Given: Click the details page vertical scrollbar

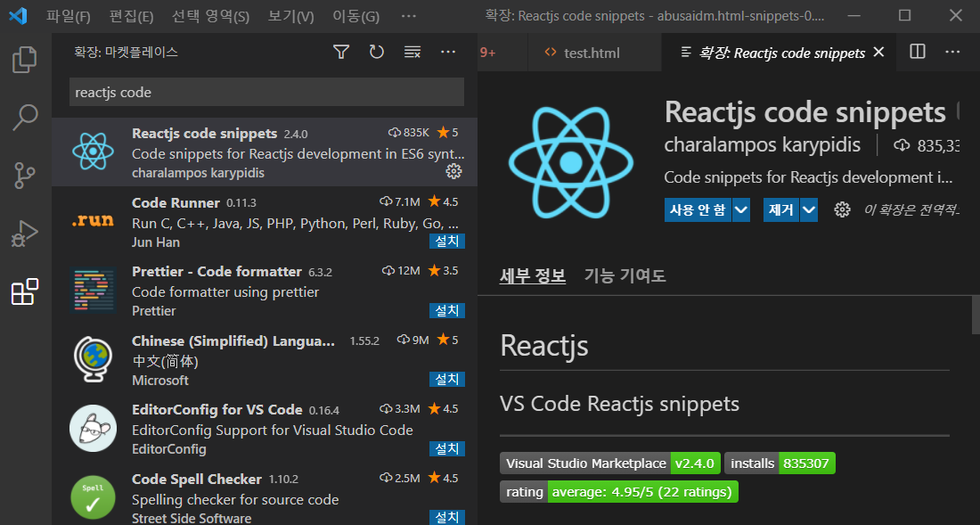Looking at the screenshot, I should click(976, 316).
